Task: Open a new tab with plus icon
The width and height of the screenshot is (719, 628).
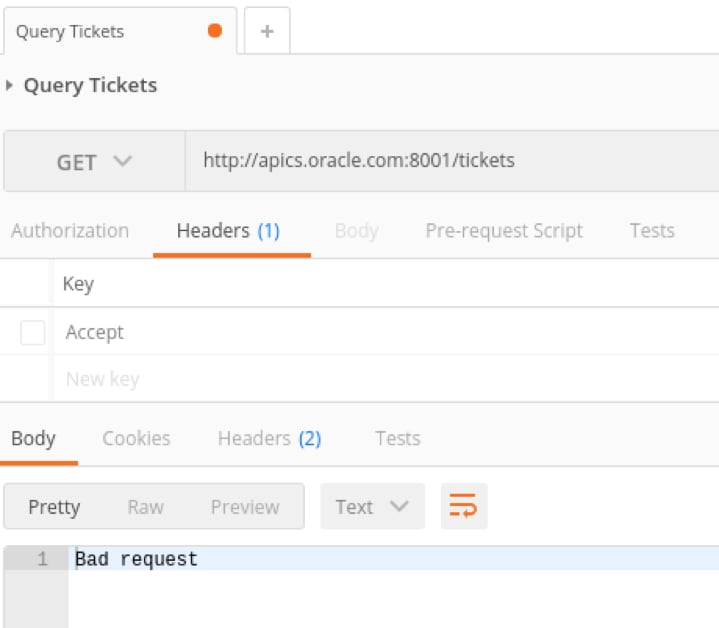Action: [267, 31]
